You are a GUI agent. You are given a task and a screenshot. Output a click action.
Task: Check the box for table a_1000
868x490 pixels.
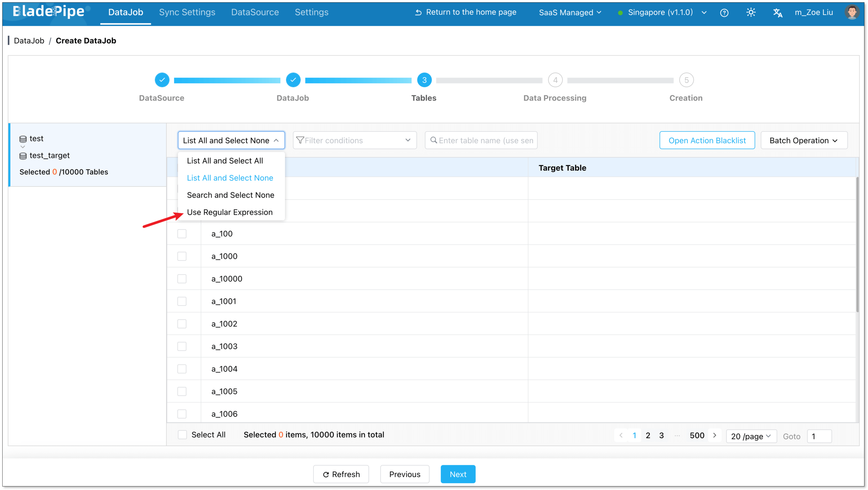click(182, 256)
